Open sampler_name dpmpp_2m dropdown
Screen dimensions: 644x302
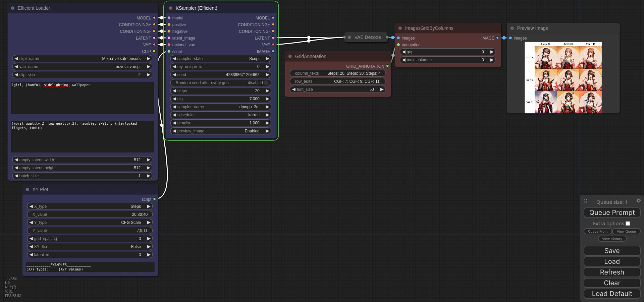point(221,107)
